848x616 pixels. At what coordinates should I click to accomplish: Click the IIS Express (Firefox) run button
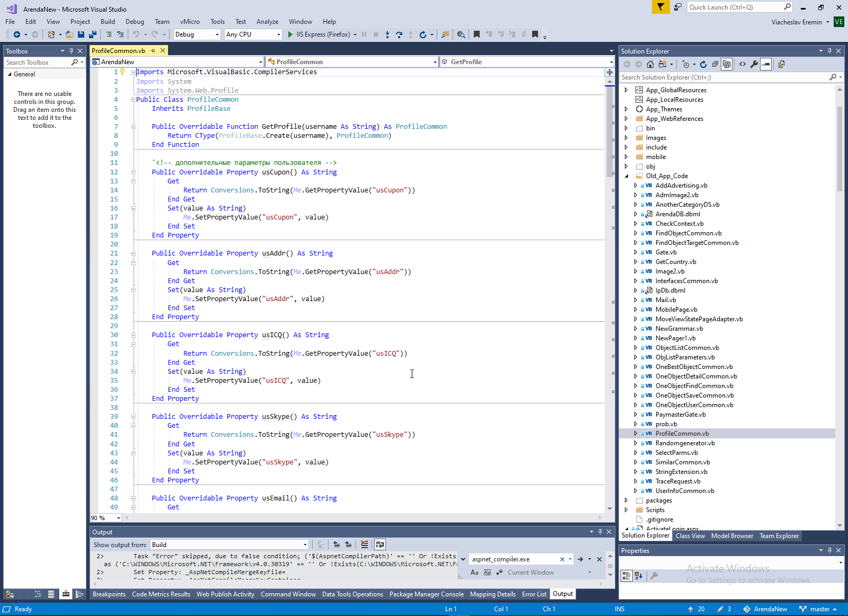click(319, 34)
